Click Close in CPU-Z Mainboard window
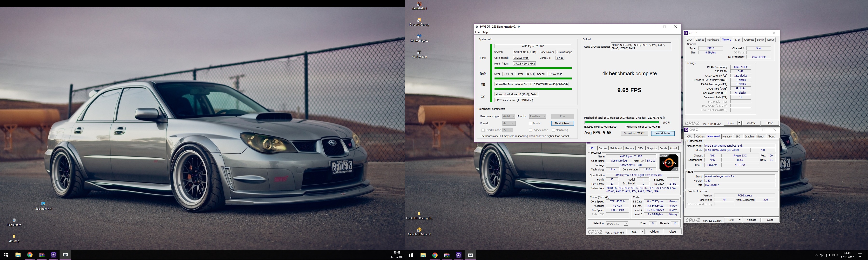Viewport: 868px width, 260px height. pos(770,220)
